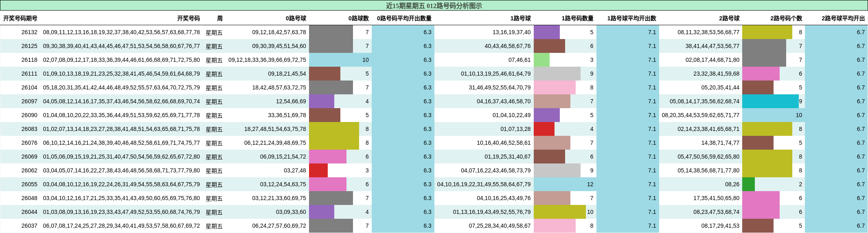
Task: Select issue number 26125
Action: (29, 46)
